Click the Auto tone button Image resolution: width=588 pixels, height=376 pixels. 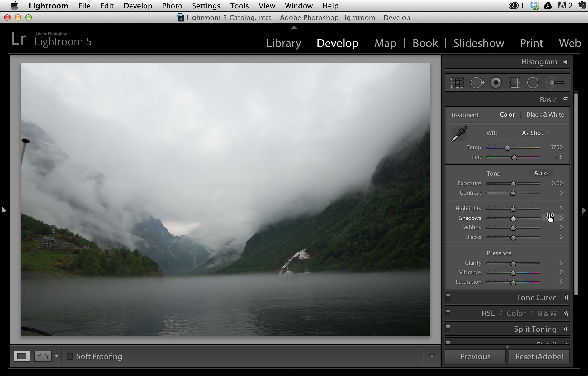(541, 173)
